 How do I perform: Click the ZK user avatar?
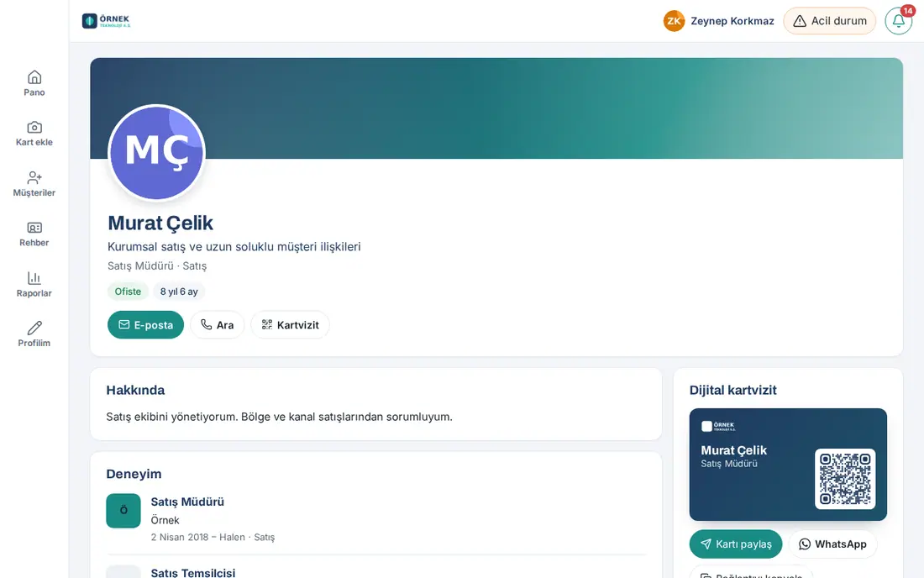[674, 21]
